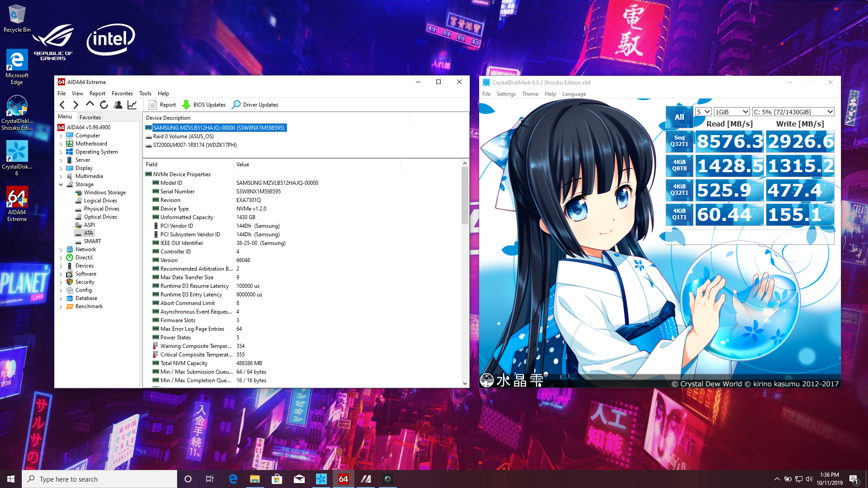Open the CrystalDiskMark 6 desktop icon
The height and width of the screenshot is (488, 868).
click(17, 158)
